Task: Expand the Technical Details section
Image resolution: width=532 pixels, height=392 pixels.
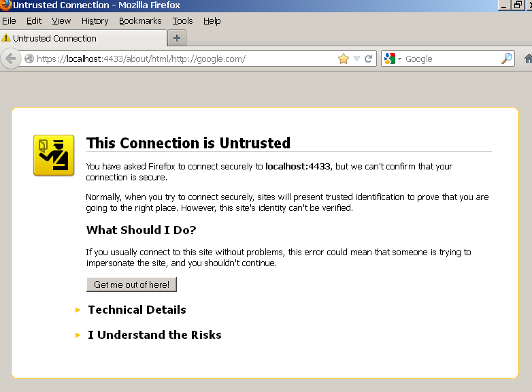Action: click(137, 310)
